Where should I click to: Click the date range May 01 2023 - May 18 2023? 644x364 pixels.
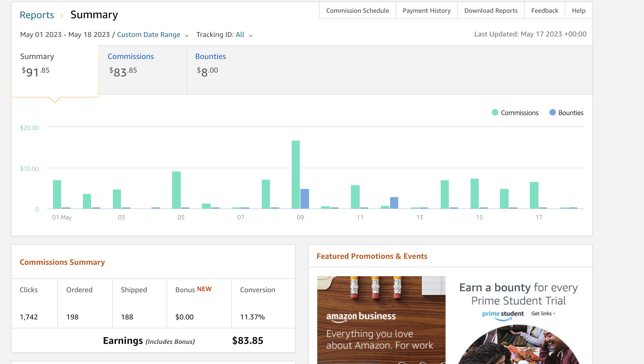pos(65,35)
